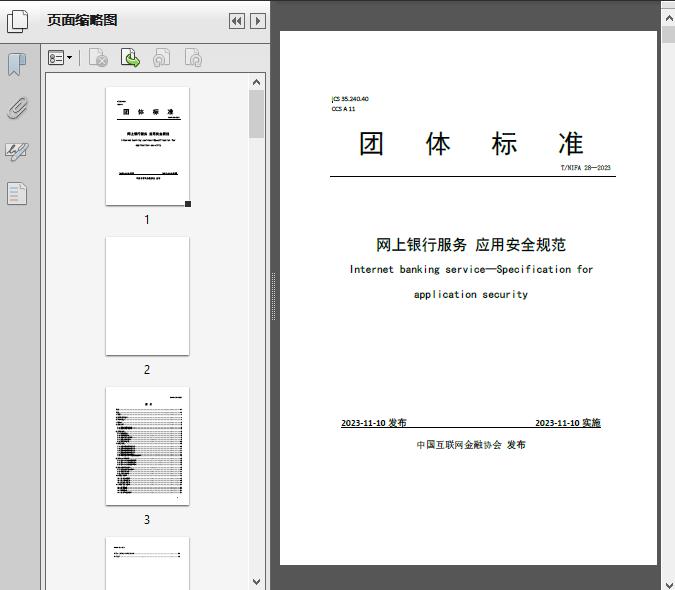Click the '2023-11-10 实施' date text
Screen dimensions: 675x590
568,423
